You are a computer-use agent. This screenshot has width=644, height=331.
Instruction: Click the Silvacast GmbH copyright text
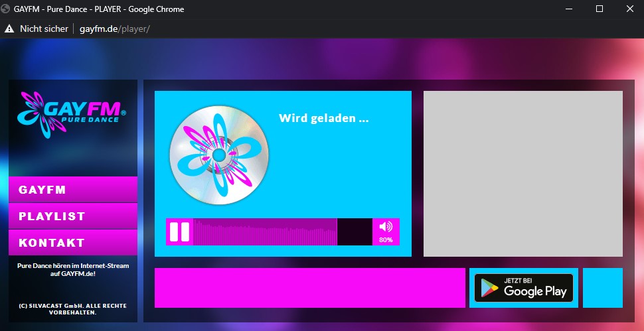[x=72, y=309]
